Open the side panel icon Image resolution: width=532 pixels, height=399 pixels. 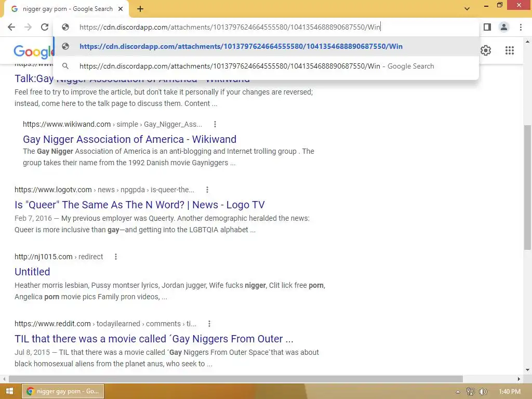coord(487,27)
